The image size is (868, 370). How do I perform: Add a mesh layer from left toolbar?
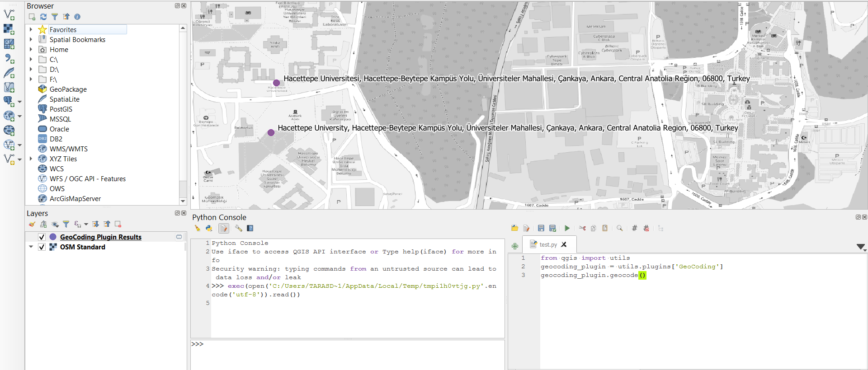pos(9,44)
